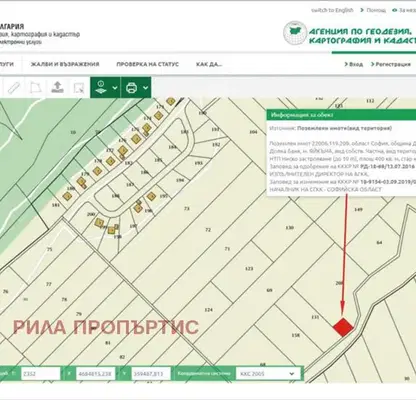Click the Информация за обект panel header
Image resolution: width=416 pixels, height=400 pixels.
coord(341,115)
